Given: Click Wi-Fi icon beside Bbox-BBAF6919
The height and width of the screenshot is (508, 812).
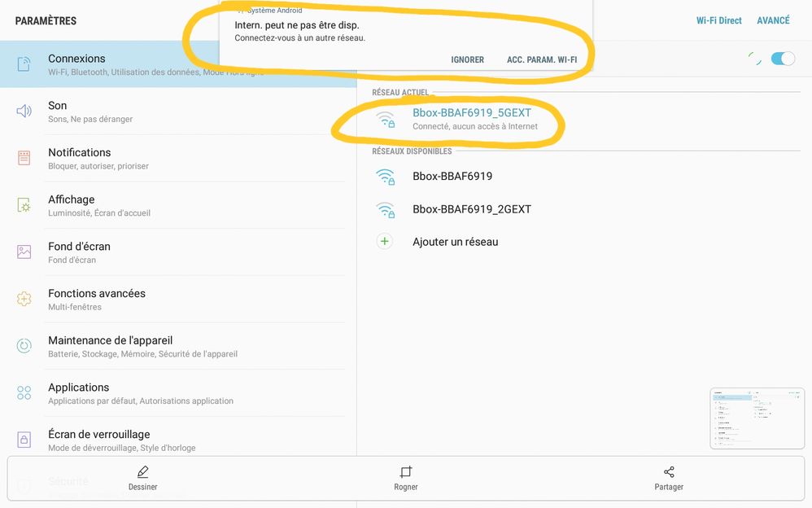Looking at the screenshot, I should pyautogui.click(x=386, y=177).
